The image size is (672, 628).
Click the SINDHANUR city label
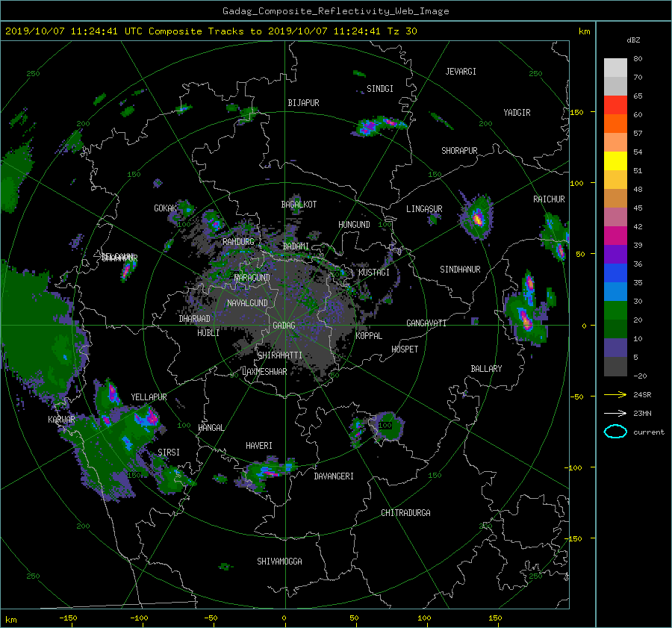(460, 270)
